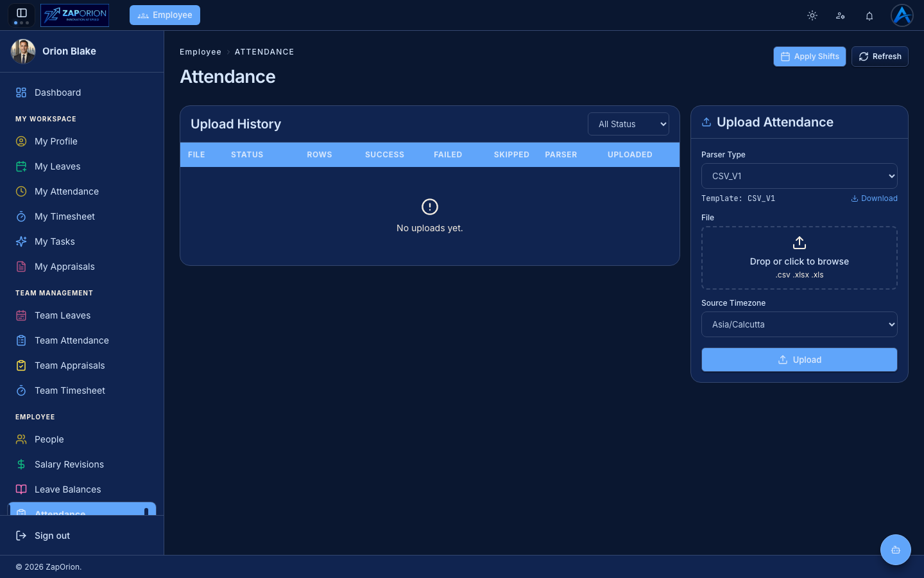Click the Salary Revisions dollar icon
Image resolution: width=924 pixels, height=578 pixels.
[x=21, y=464]
